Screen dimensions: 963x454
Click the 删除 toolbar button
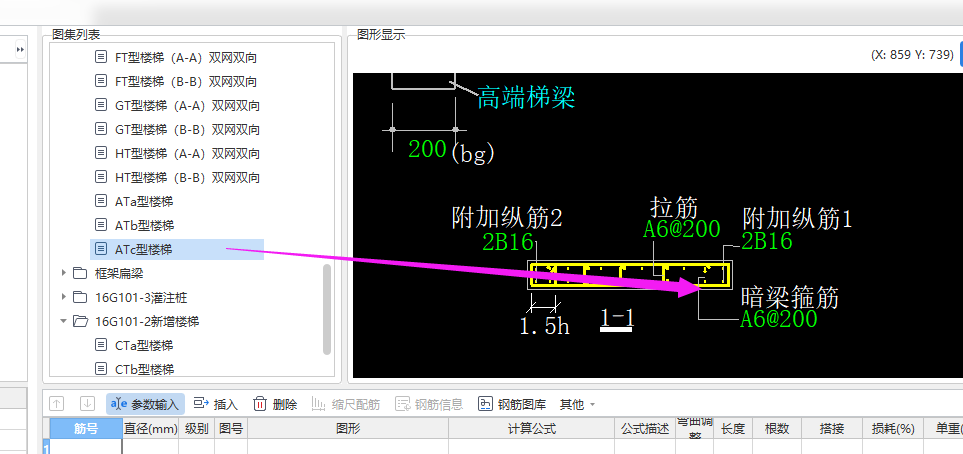pos(275,404)
